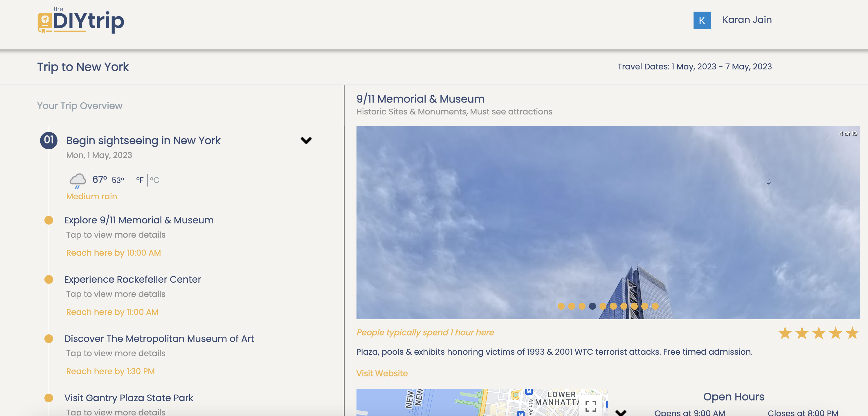Switch temperature to Fahrenheit °F
Screen dimensions: 868x416
coord(140,180)
